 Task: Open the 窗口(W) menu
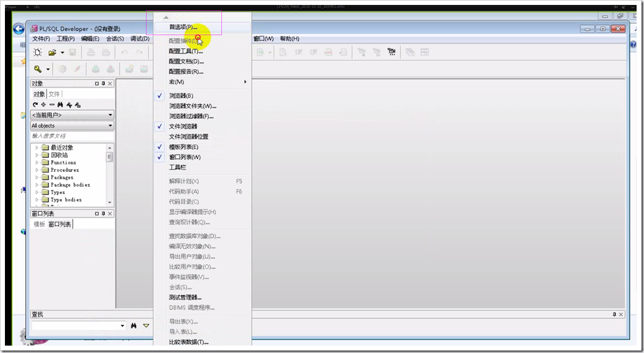(x=263, y=39)
